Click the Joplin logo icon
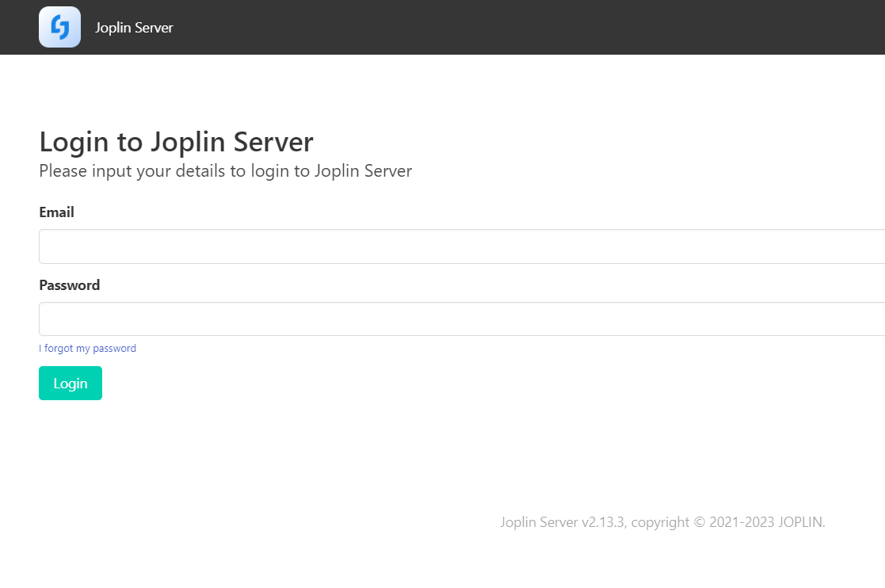 click(x=60, y=27)
